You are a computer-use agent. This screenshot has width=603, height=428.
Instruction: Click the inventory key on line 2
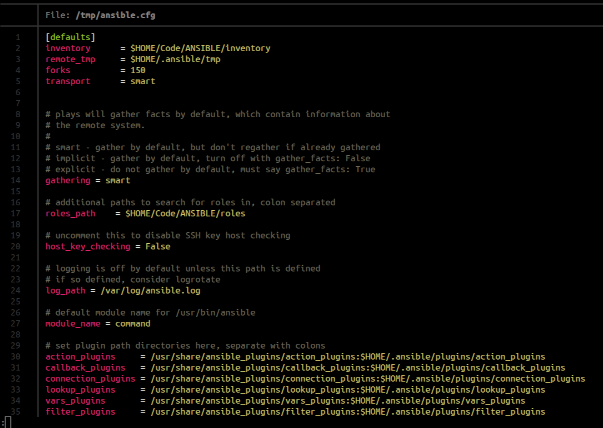[x=68, y=48]
